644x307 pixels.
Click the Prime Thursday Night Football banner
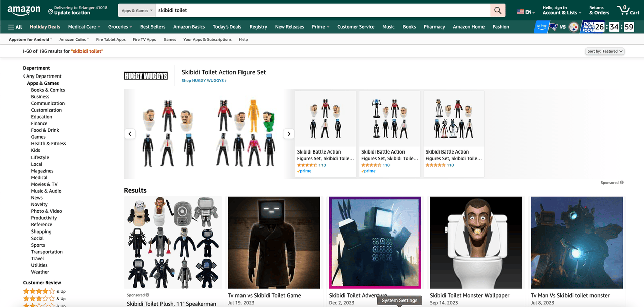585,27
